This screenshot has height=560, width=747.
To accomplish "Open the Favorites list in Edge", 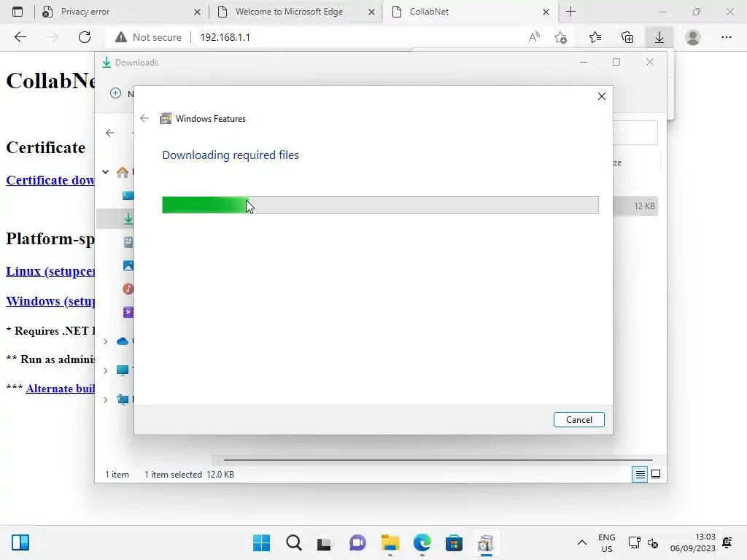I will 595,37.
